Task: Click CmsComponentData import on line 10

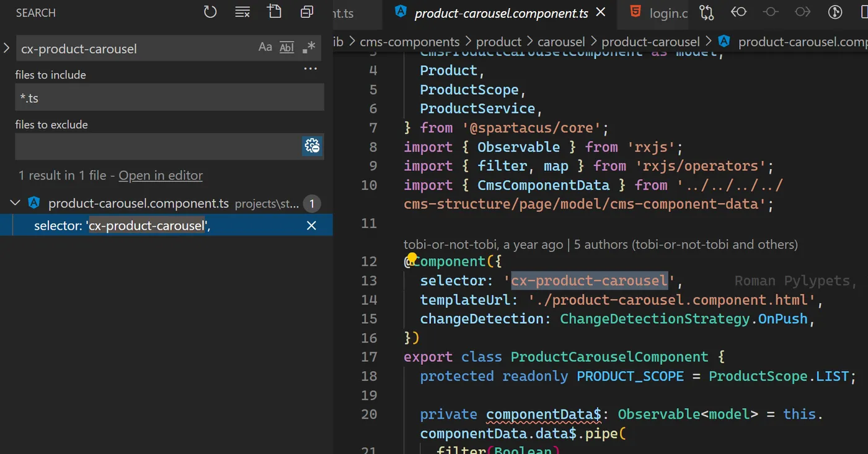Action: click(x=543, y=185)
